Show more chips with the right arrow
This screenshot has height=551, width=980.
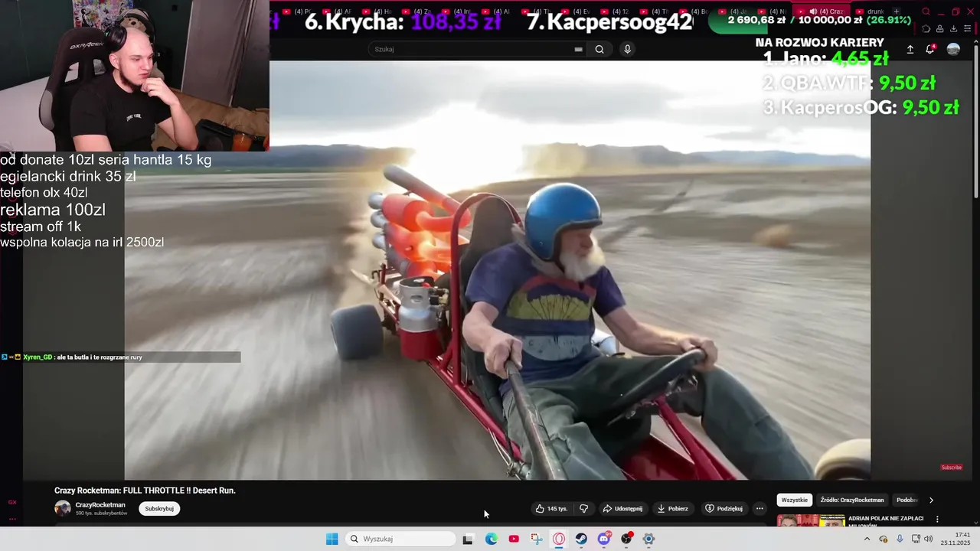[x=931, y=500]
